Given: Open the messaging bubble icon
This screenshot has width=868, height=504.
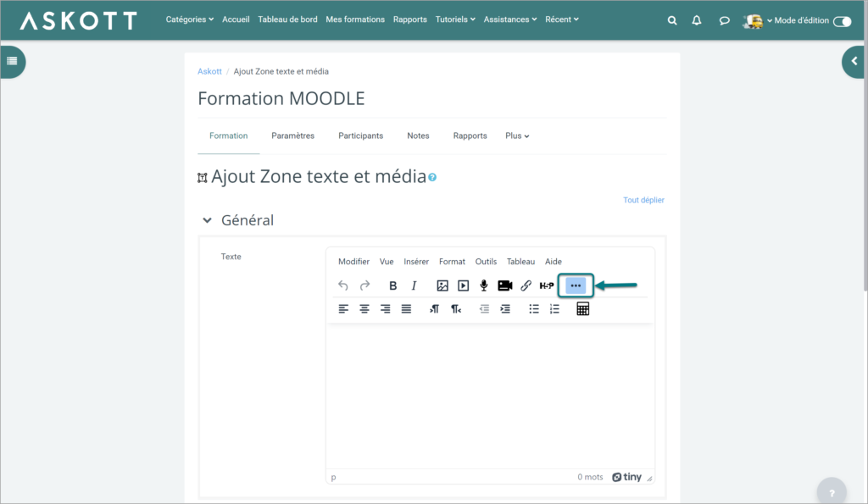Looking at the screenshot, I should coord(724,20).
